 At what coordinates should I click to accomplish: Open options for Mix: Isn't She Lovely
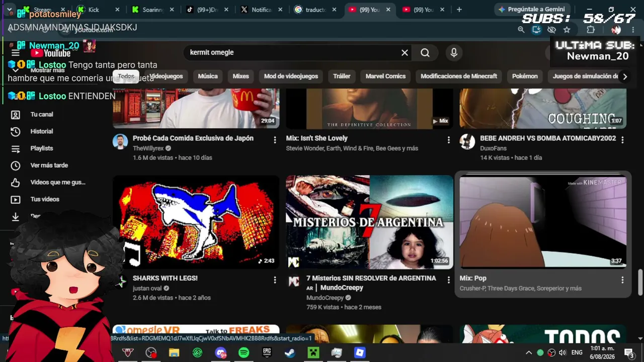(x=449, y=140)
